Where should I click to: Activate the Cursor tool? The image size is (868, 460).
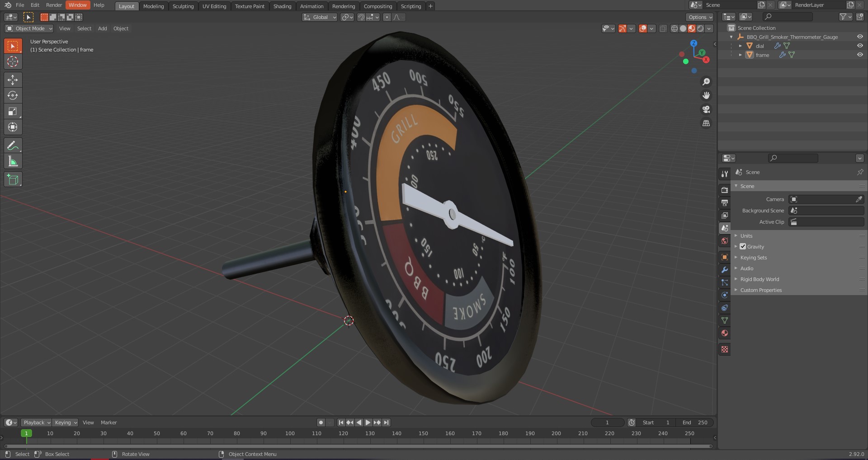click(13, 61)
